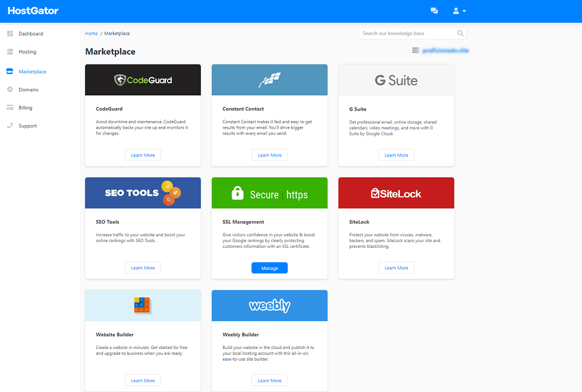
Task: Click the Secure https banner
Action: click(269, 193)
